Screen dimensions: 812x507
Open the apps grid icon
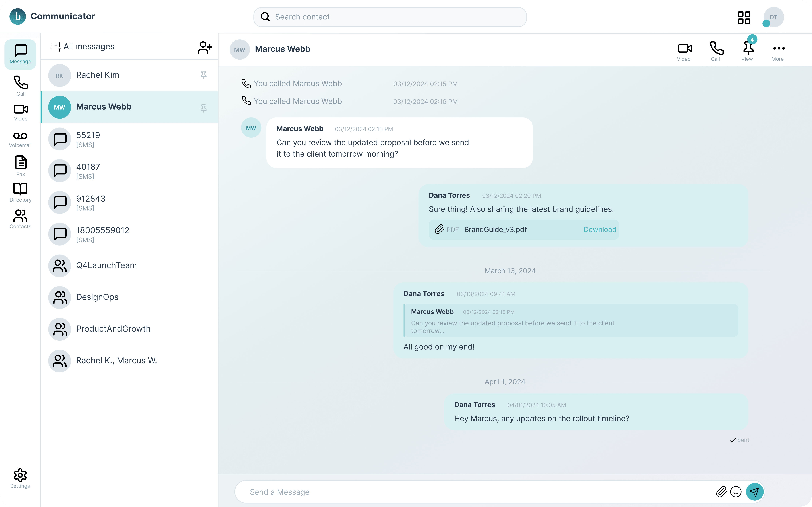[x=744, y=18]
